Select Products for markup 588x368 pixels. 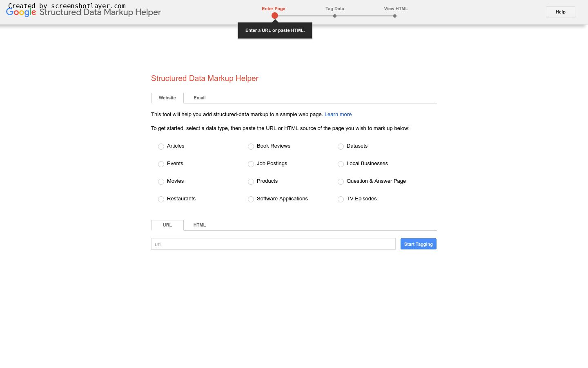(251, 182)
